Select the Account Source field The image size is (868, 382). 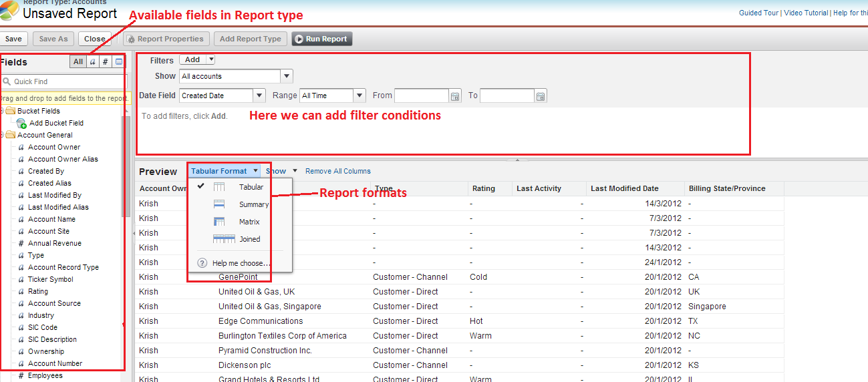54,303
